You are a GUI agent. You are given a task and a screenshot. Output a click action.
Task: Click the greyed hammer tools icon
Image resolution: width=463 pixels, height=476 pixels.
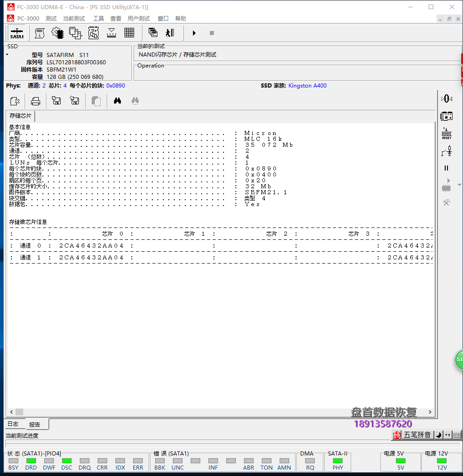tap(446, 202)
